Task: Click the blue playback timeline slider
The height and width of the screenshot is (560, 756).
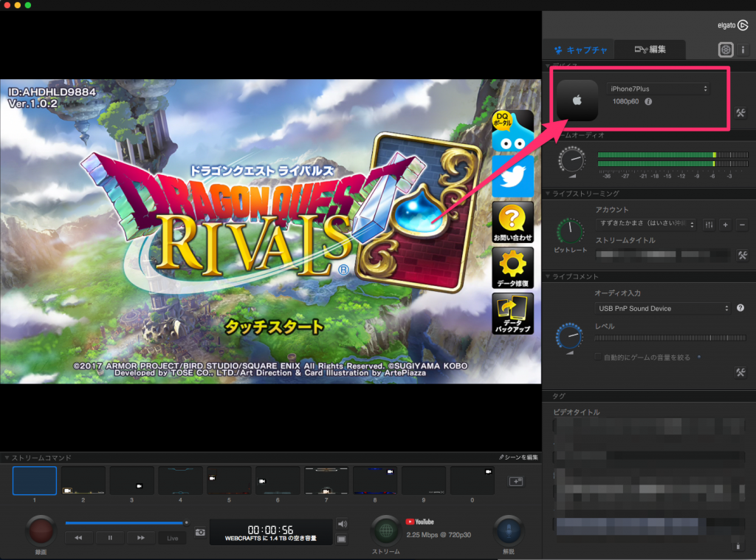Action: point(124,522)
